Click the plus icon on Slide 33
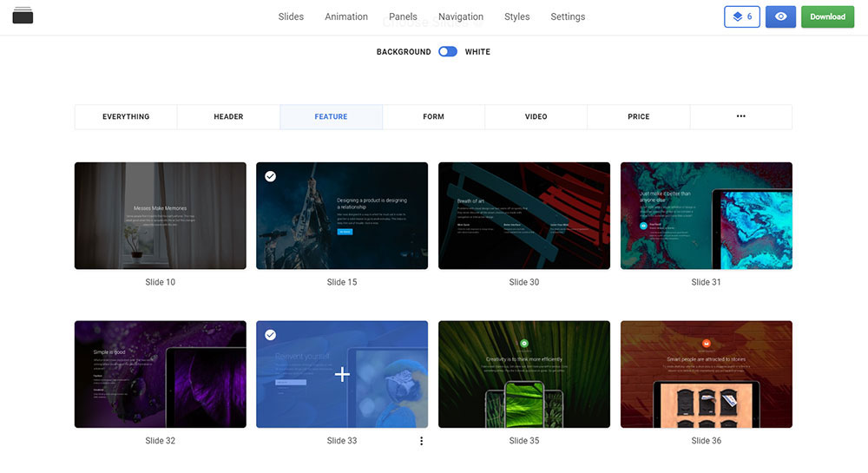Image resolution: width=868 pixels, height=473 pixels. (342, 374)
